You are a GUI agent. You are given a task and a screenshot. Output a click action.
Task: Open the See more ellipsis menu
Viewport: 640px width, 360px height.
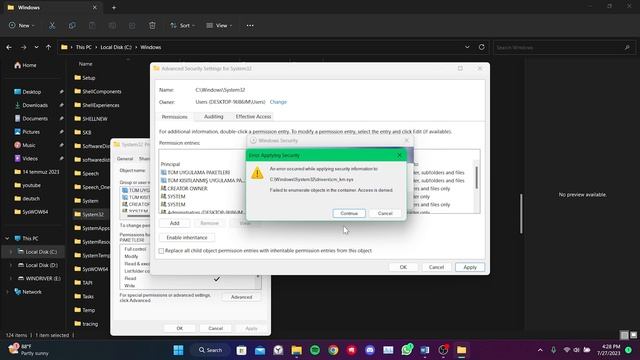click(x=250, y=25)
